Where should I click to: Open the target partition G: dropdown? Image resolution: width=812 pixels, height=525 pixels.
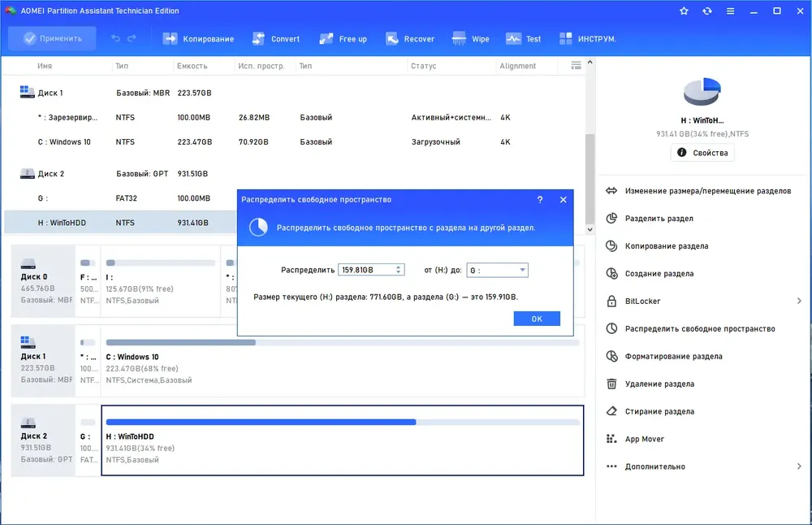point(497,270)
